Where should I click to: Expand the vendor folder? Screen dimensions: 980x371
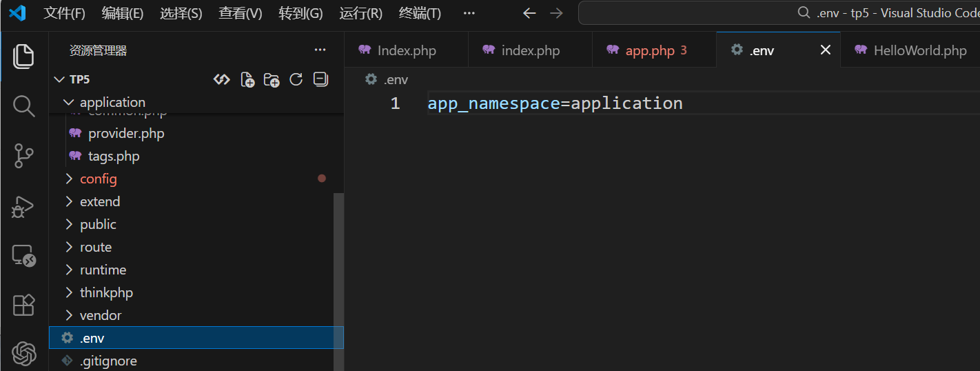coord(101,315)
